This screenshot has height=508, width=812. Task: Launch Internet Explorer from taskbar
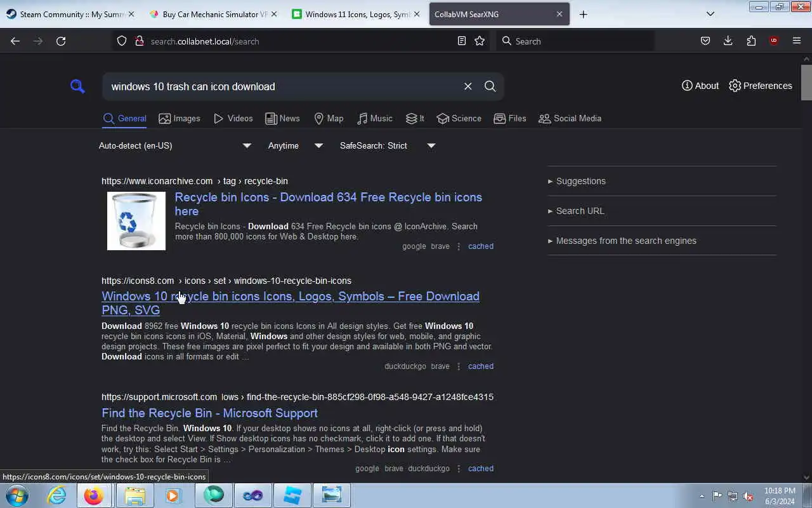coord(56,495)
